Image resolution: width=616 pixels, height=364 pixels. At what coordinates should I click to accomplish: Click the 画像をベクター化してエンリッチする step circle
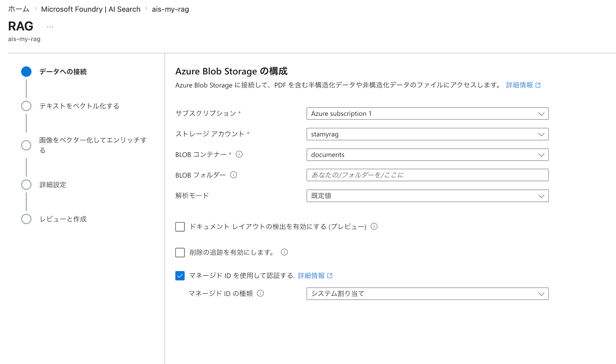coord(26,145)
